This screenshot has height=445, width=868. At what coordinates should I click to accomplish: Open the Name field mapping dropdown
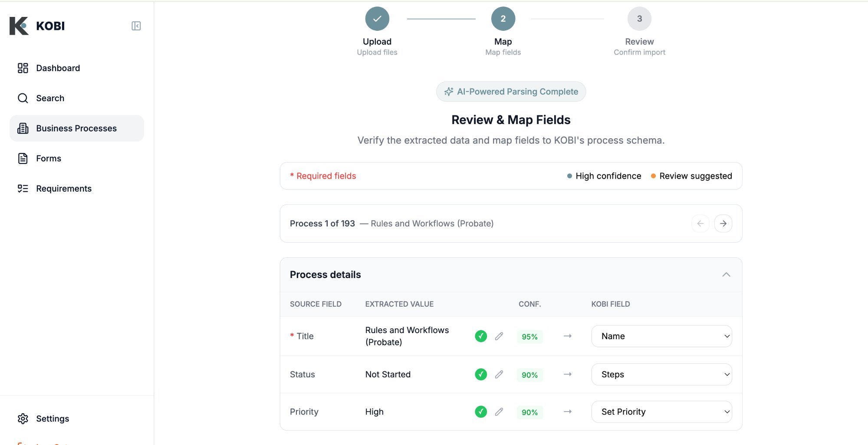pyautogui.click(x=661, y=336)
